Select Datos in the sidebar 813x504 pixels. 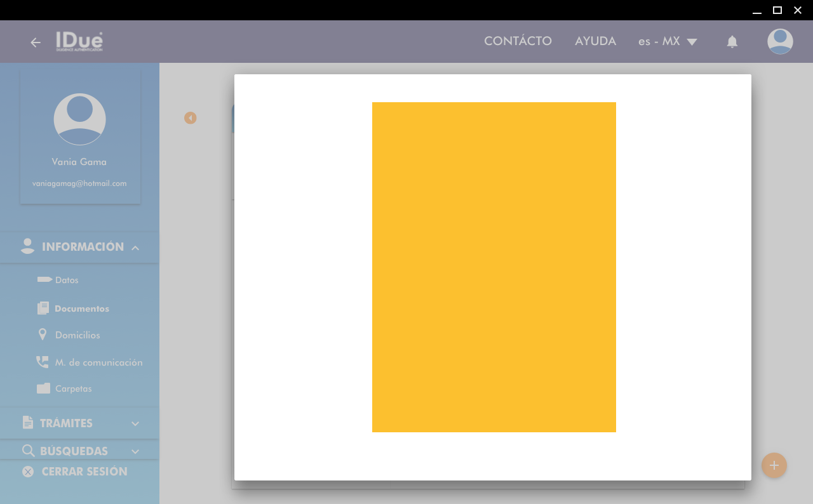click(x=67, y=280)
